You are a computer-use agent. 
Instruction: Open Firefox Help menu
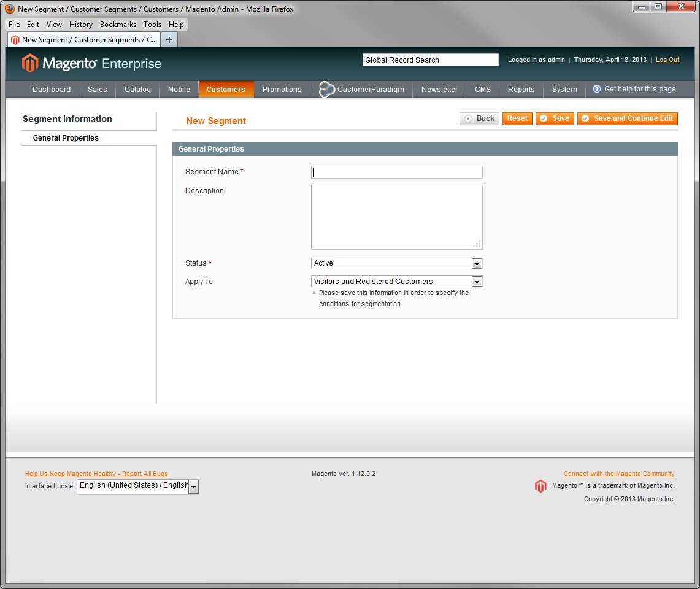[x=176, y=25]
